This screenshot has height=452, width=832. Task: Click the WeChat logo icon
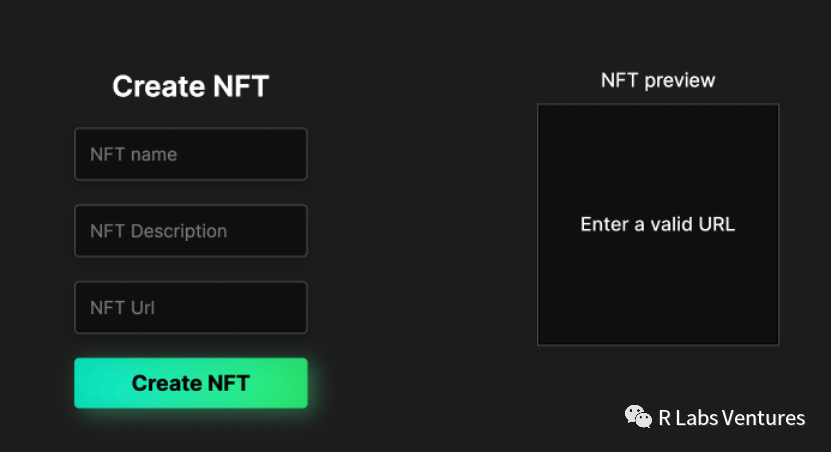click(x=638, y=417)
